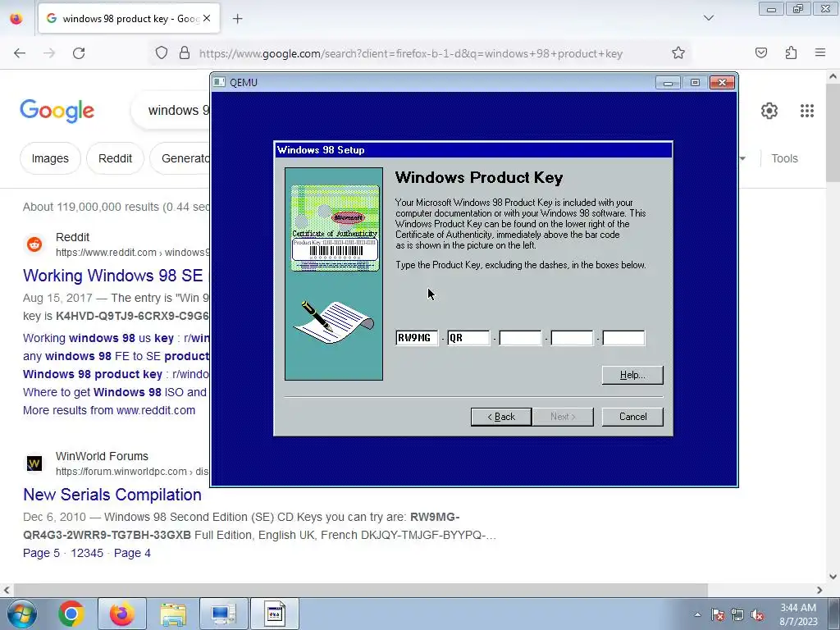The width and height of the screenshot is (840, 630).
Task: Reload the Google search page
Action: click(x=79, y=53)
